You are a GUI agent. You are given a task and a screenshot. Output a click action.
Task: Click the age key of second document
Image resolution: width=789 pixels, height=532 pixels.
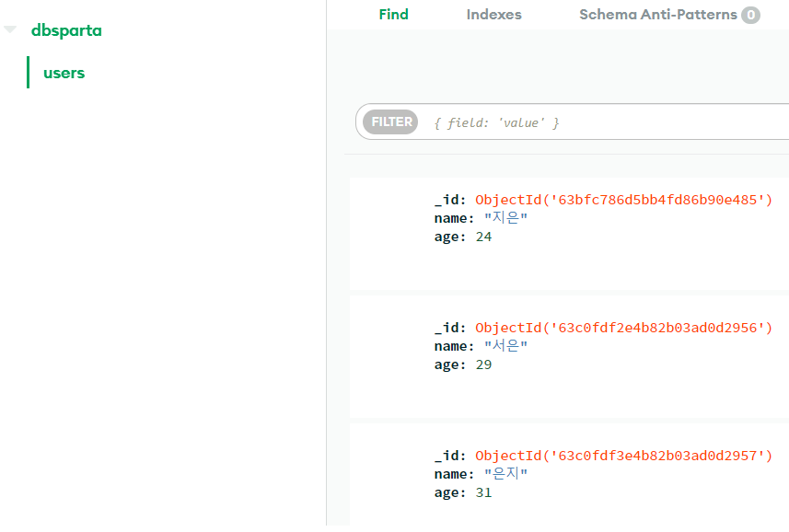coord(450,365)
